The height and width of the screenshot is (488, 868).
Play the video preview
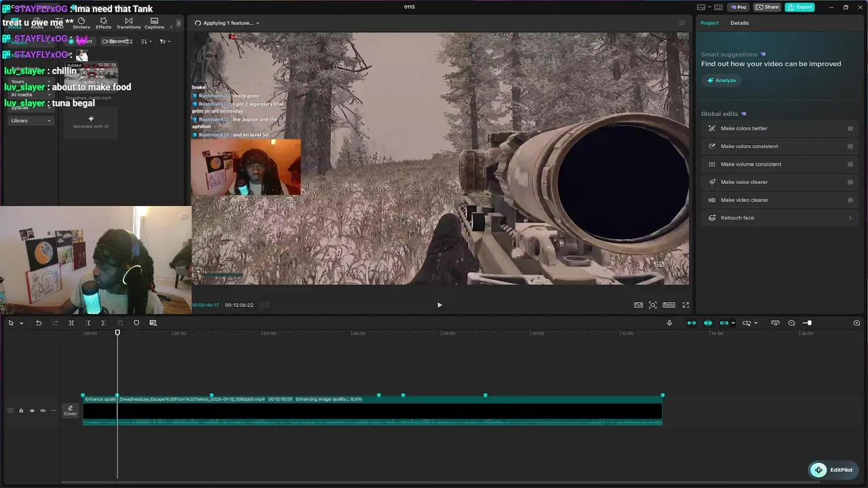(x=439, y=305)
